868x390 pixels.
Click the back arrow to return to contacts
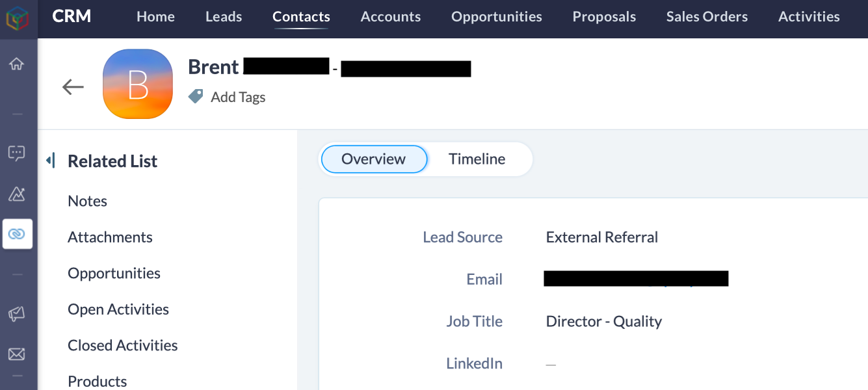pos(73,86)
